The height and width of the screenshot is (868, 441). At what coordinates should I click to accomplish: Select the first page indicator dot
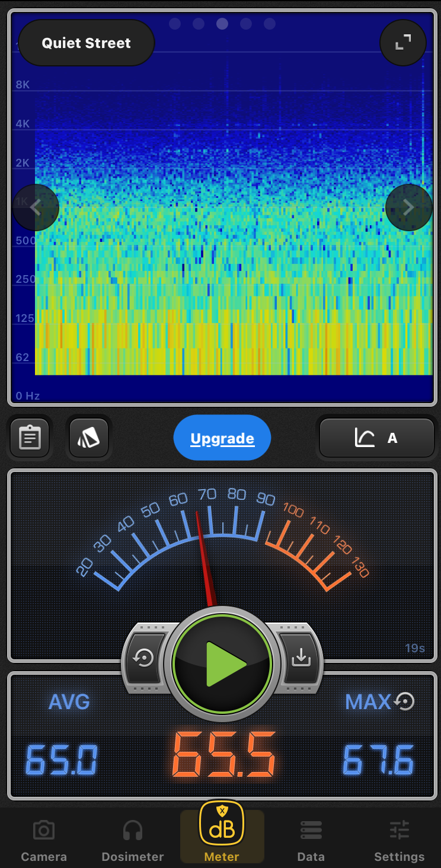point(175,24)
